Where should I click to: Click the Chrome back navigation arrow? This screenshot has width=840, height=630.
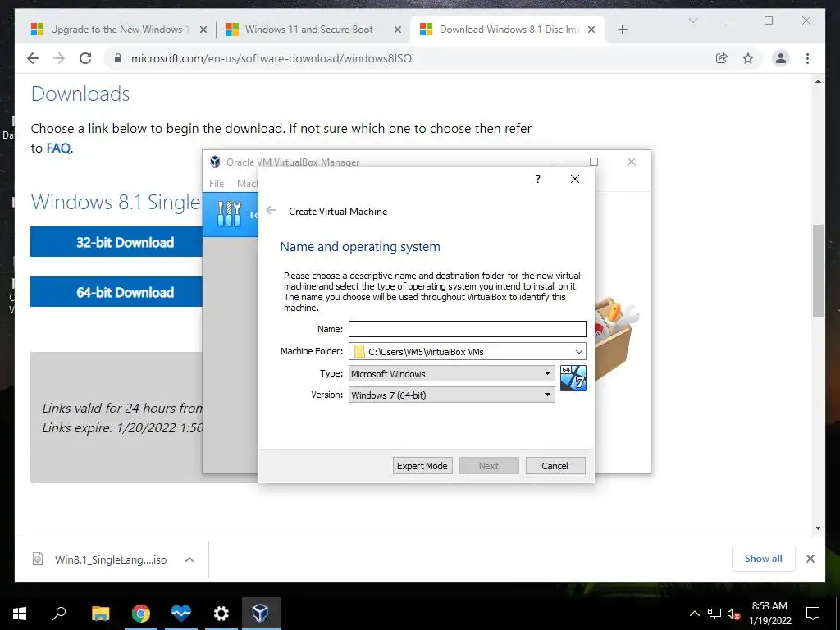tap(33, 58)
